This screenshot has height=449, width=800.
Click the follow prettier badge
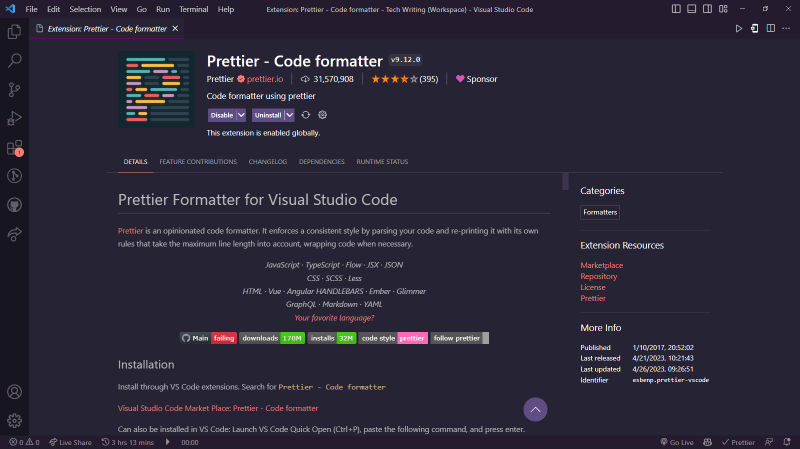[x=459, y=338]
